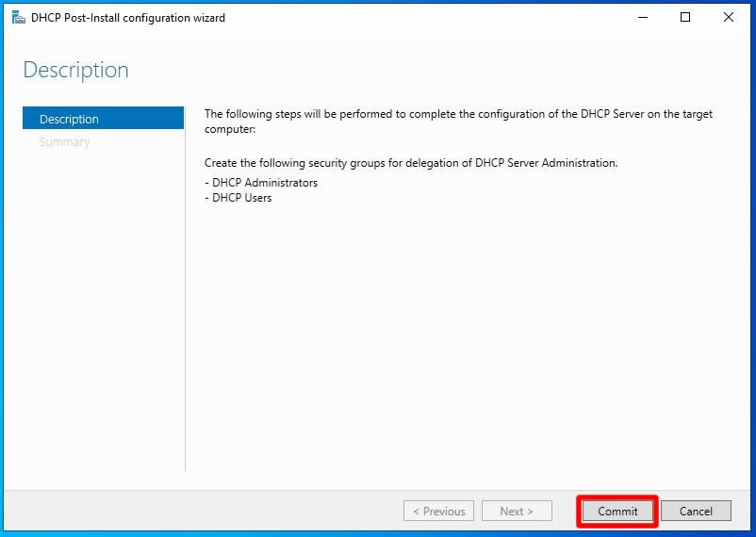This screenshot has width=756, height=537.
Task: Click the DHCP wizard icon in title bar
Action: point(18,17)
